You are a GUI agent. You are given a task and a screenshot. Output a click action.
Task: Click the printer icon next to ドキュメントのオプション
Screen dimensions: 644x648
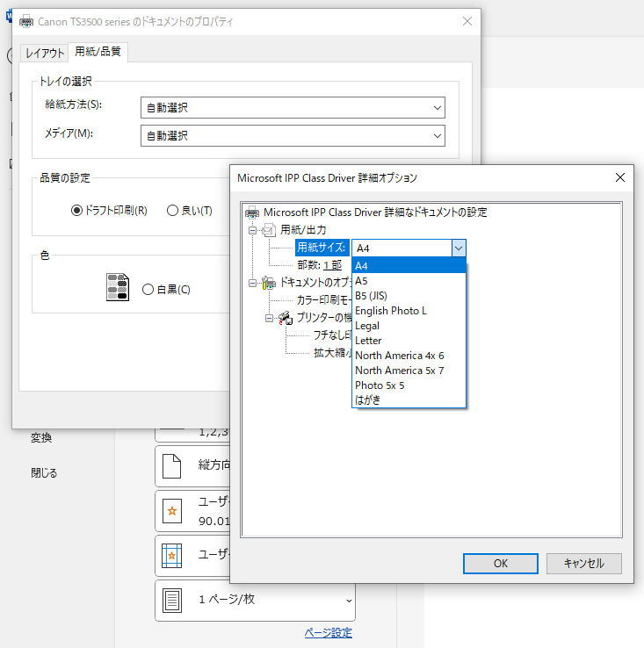click(269, 283)
